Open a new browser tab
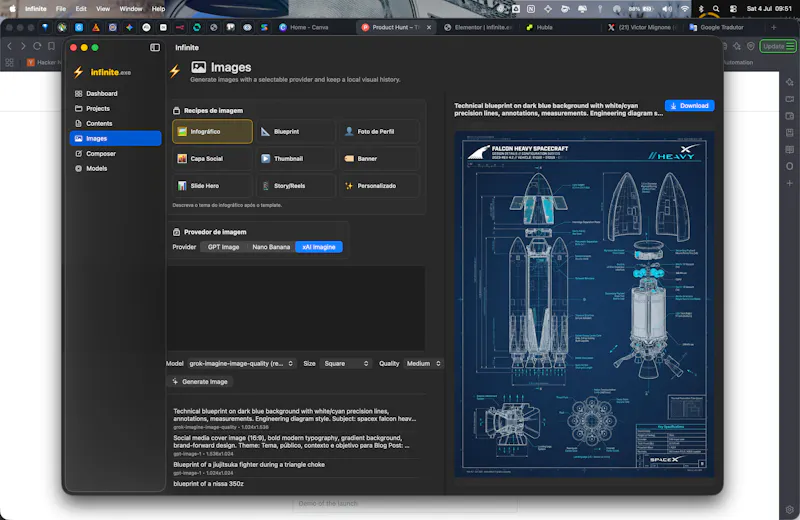 773,28
